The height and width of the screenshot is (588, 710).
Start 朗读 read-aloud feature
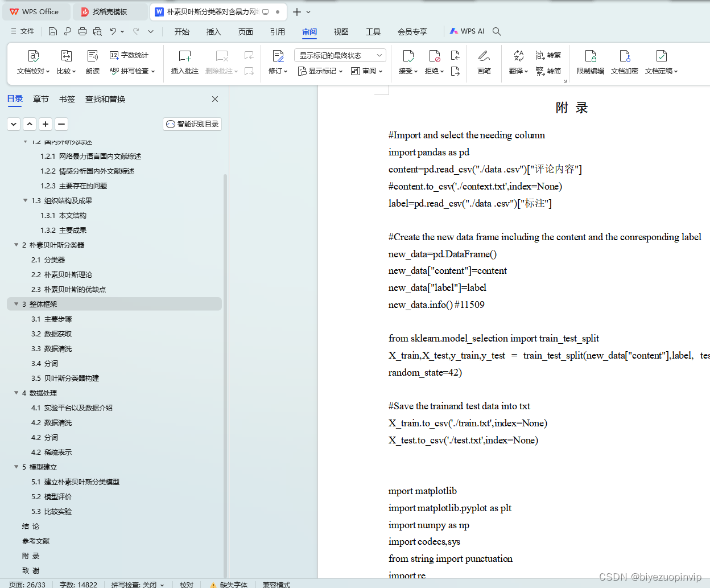tap(93, 62)
